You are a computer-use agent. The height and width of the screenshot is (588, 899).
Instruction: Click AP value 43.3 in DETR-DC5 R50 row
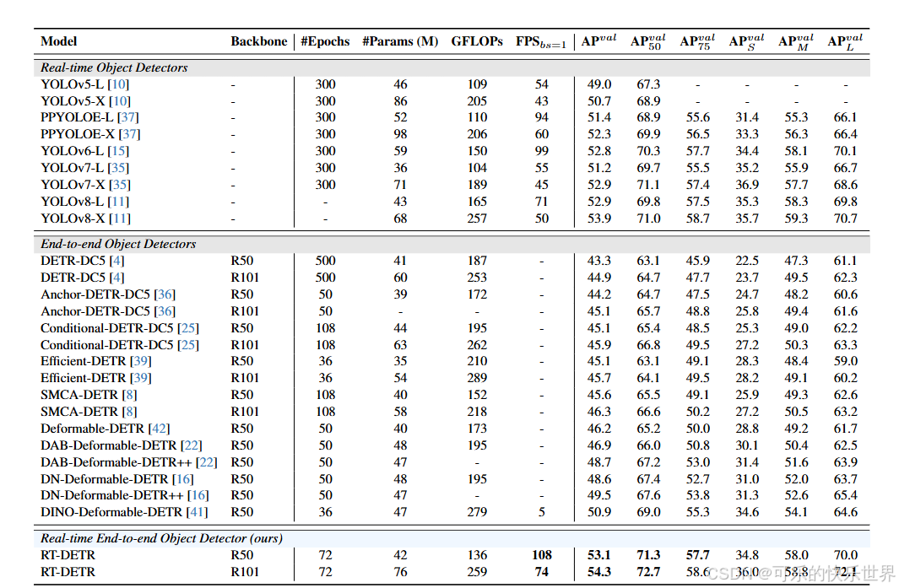pyautogui.click(x=599, y=261)
